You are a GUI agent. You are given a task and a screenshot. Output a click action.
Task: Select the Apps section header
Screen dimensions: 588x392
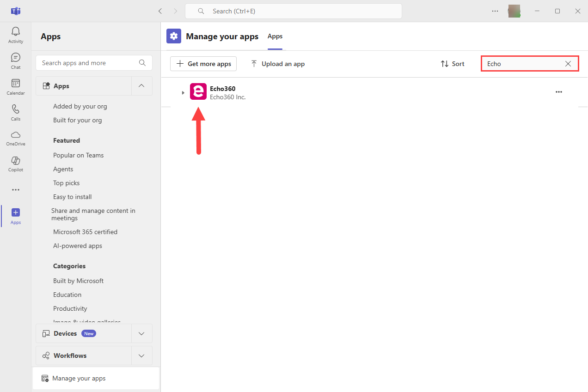(x=84, y=86)
